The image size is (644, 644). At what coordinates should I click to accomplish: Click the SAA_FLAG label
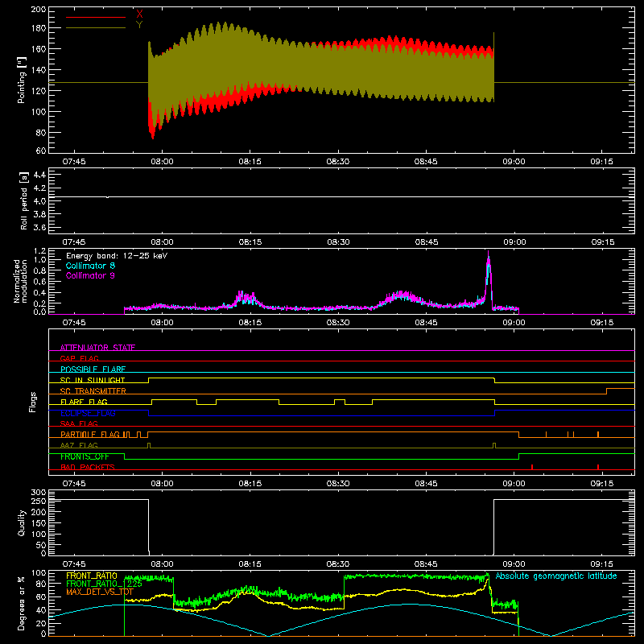[x=79, y=423]
